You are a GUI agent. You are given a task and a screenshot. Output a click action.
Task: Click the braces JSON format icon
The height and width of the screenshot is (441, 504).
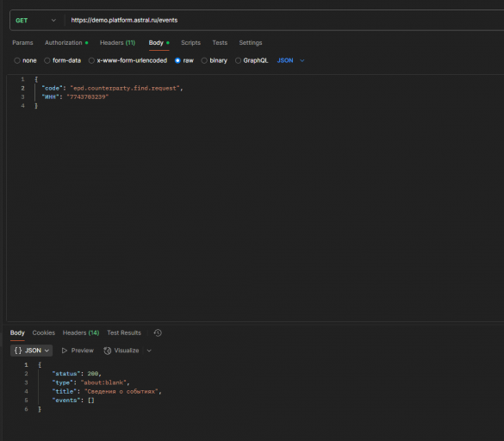pyautogui.click(x=18, y=351)
